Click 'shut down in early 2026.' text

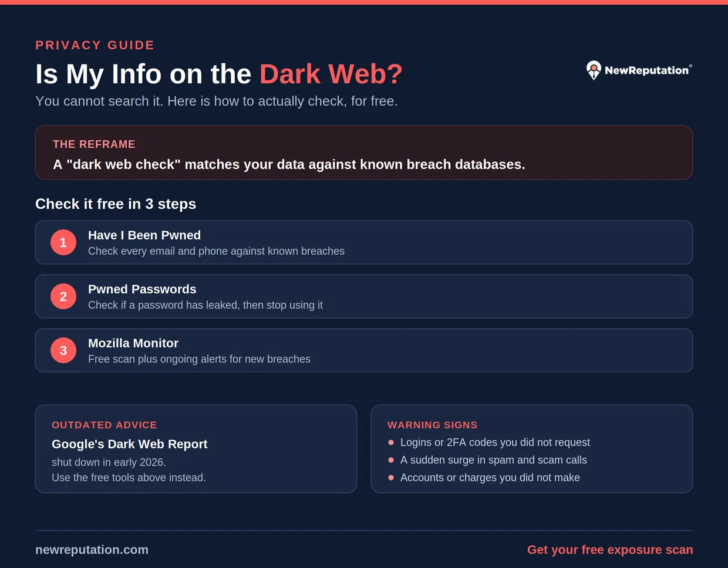click(109, 462)
